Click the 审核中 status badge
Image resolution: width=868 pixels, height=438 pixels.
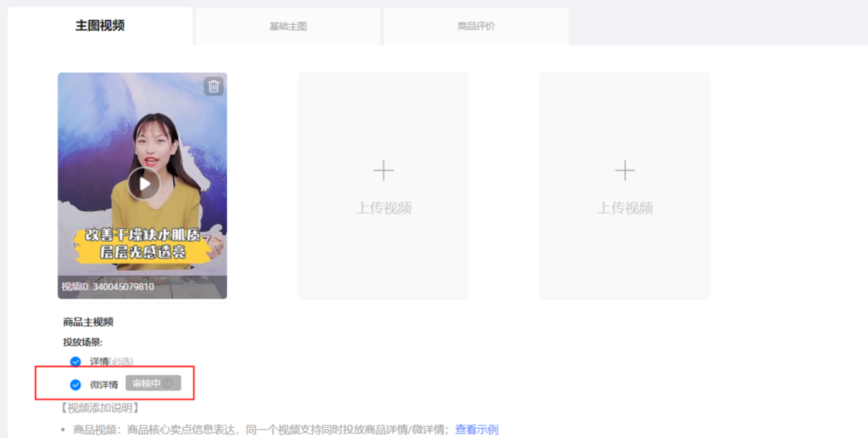point(147,383)
